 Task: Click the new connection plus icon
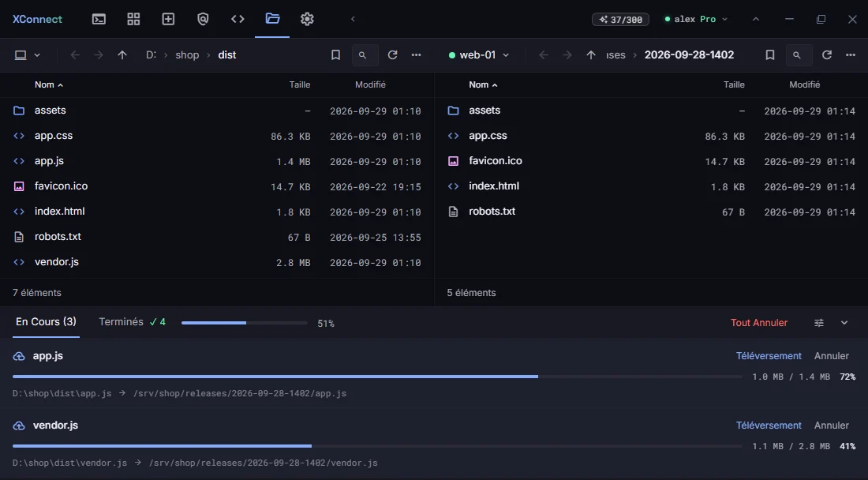pos(168,20)
